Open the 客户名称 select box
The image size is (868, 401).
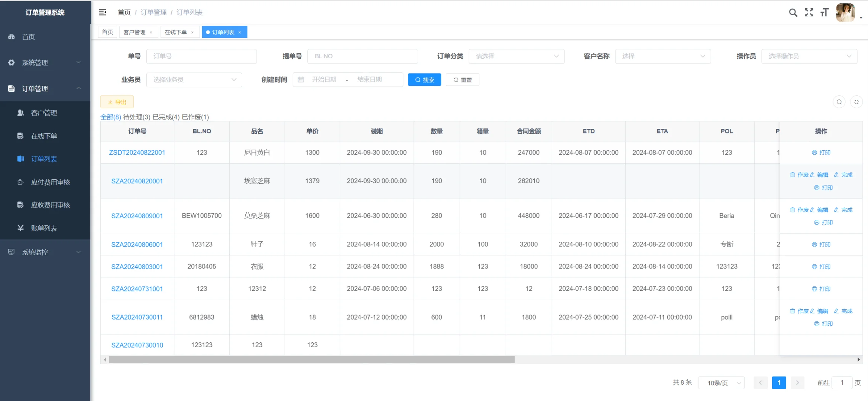click(x=663, y=56)
